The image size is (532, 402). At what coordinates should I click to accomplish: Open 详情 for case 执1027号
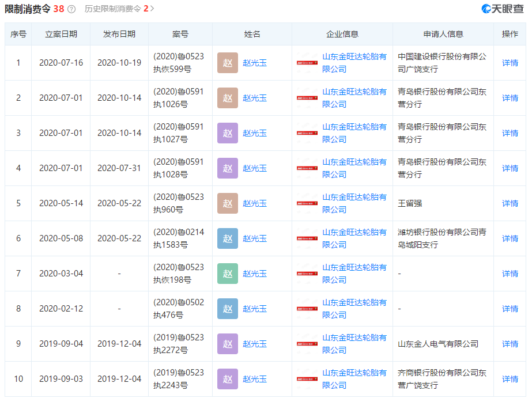(510, 133)
